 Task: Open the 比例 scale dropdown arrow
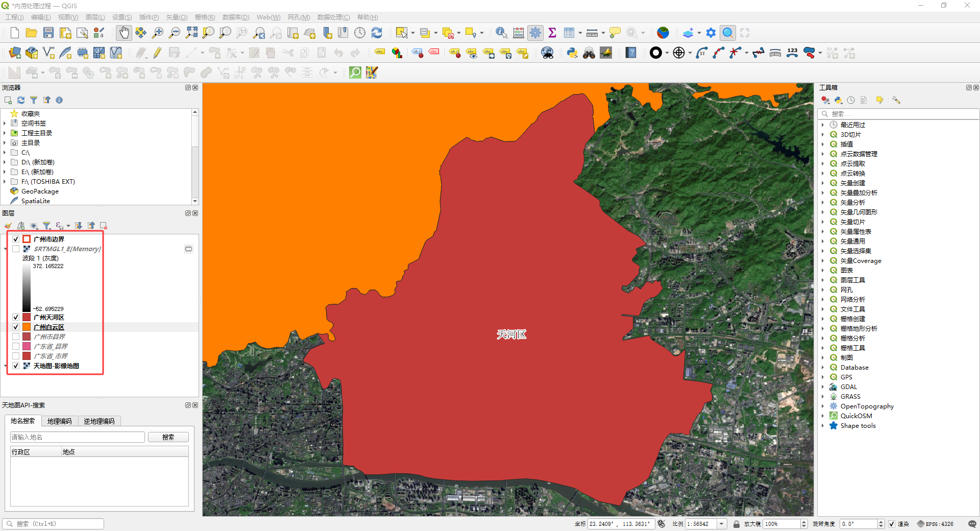click(722, 524)
